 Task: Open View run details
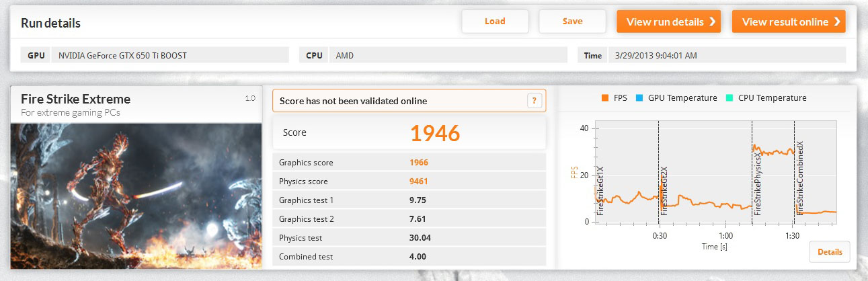(x=668, y=22)
